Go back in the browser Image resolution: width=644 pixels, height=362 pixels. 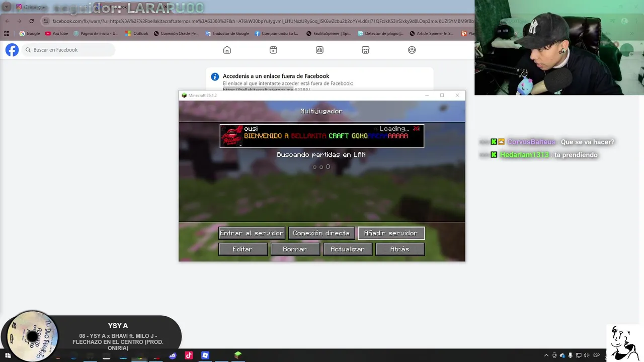coord(7,21)
